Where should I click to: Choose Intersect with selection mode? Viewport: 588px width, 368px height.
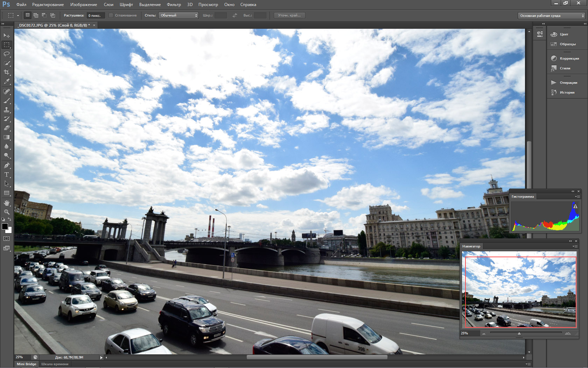point(52,15)
